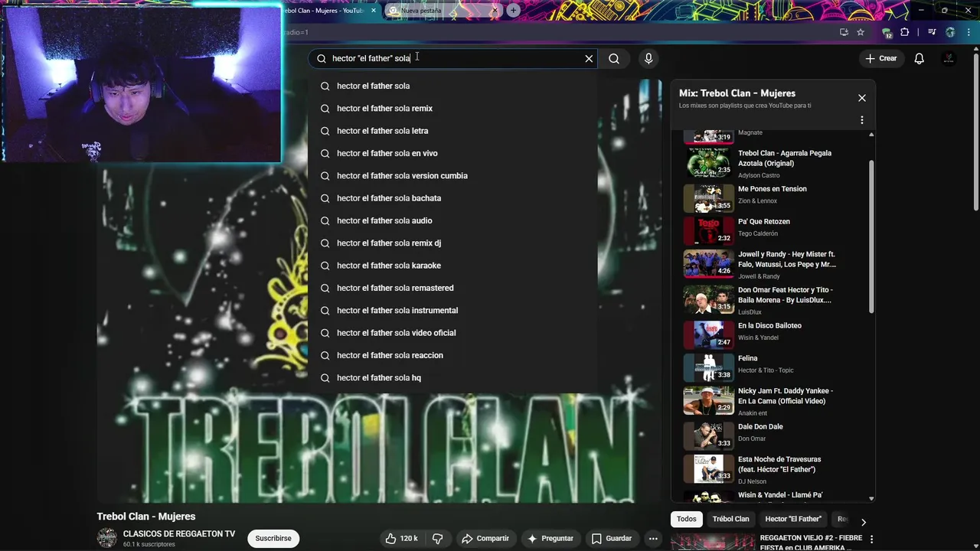Select the Hector "El Father" filter chip
This screenshot has width=980, height=551.
point(793,519)
